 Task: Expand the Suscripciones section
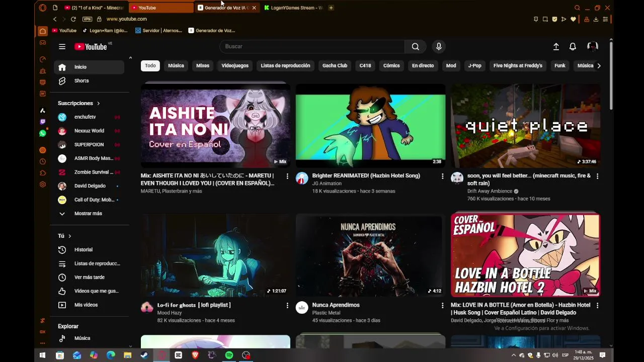tap(79, 103)
